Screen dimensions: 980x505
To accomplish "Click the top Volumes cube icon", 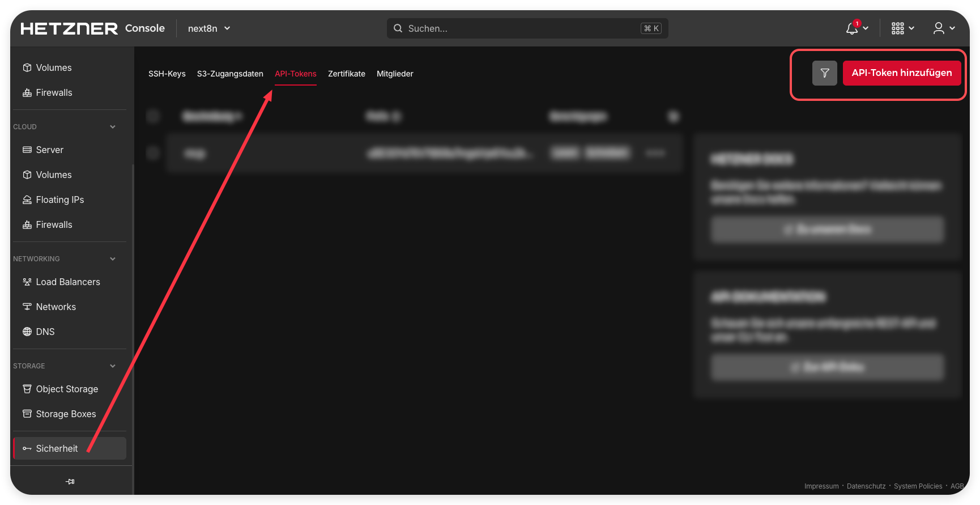I will tap(27, 67).
